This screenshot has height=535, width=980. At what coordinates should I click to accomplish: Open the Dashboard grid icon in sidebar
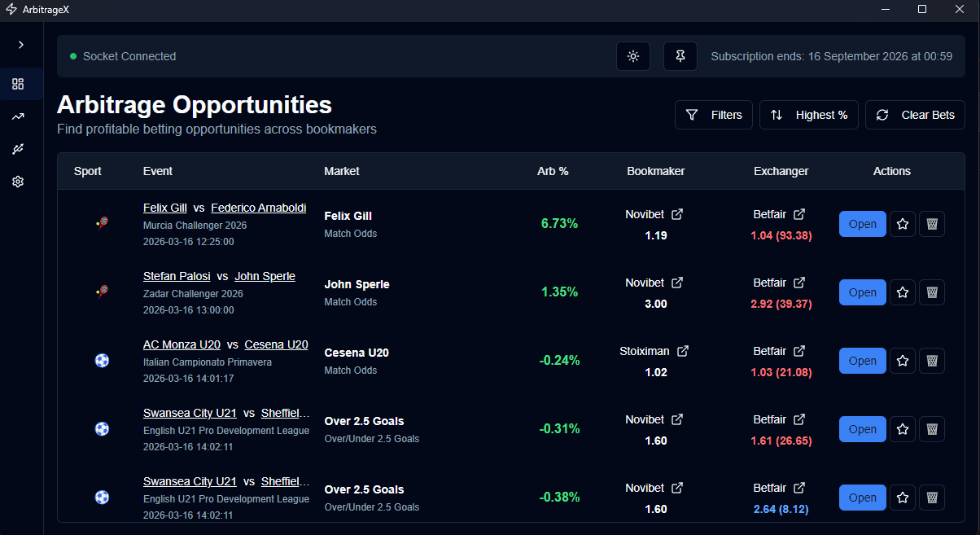[18, 84]
